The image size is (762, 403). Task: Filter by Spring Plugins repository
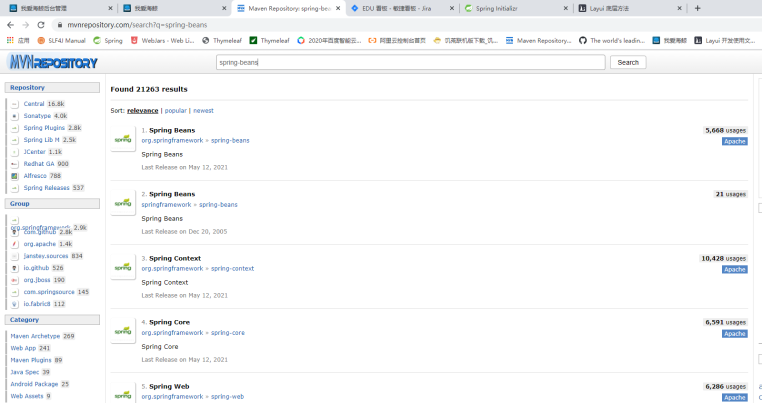pos(44,128)
